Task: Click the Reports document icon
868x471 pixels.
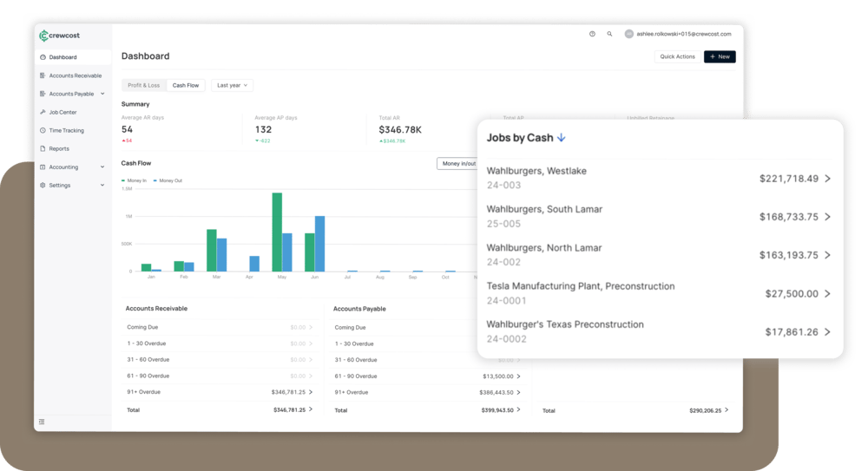Action: point(43,148)
